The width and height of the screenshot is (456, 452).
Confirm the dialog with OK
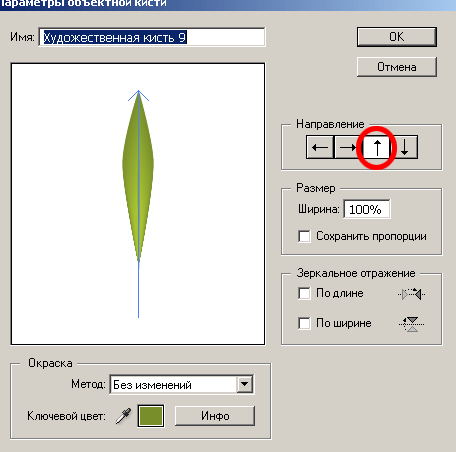397,37
